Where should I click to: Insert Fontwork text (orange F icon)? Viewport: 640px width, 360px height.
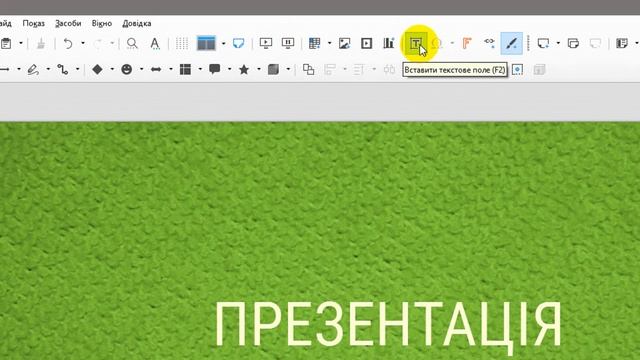tap(467, 43)
